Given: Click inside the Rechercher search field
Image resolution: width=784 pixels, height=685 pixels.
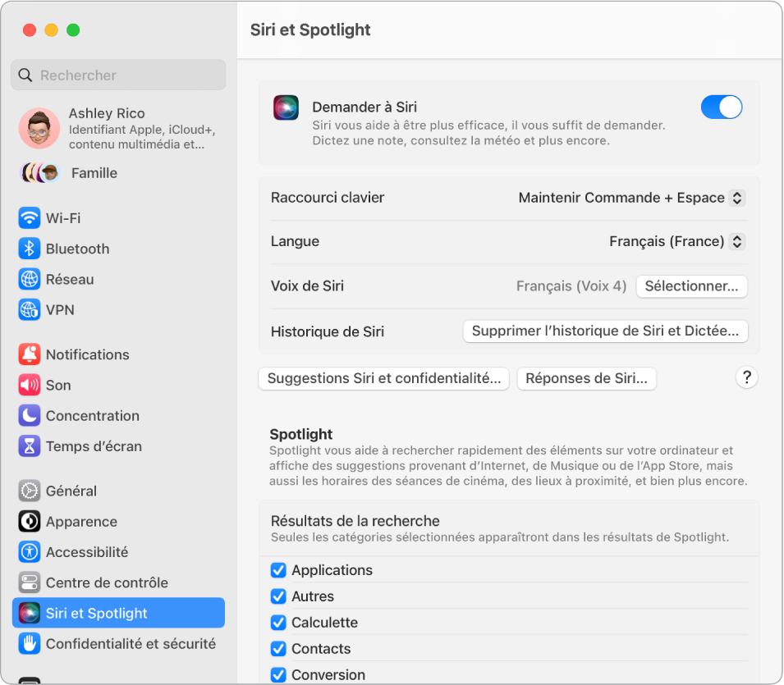Looking at the screenshot, I should tap(118, 75).
